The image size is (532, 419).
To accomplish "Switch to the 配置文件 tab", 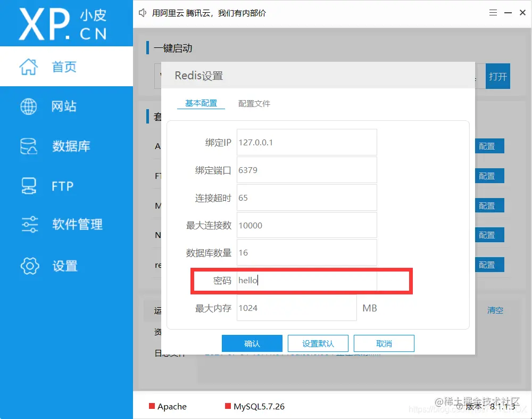I will 254,103.
